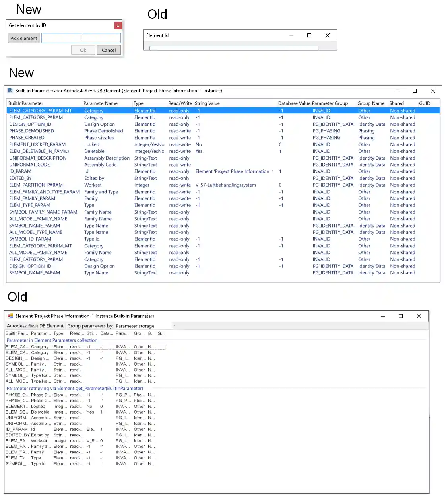Close the Element Id window
The image size is (448, 498).
pyautogui.click(x=328, y=35)
